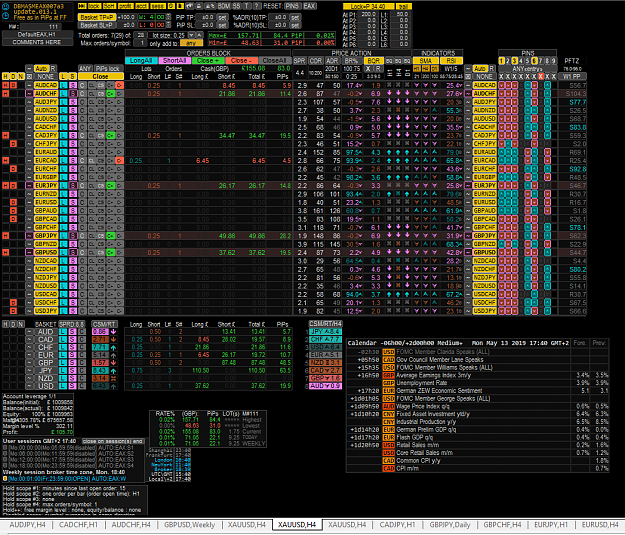This screenshot has width=625, height=535.
Task: Click the green C+ button in AUDCHF row
Action: tap(110, 94)
